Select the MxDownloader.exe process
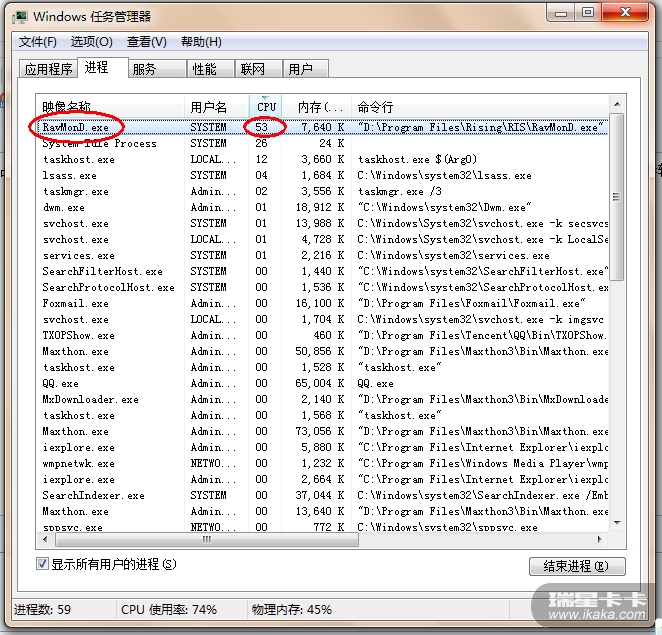Viewport: 662px width, 635px height. tap(323, 399)
